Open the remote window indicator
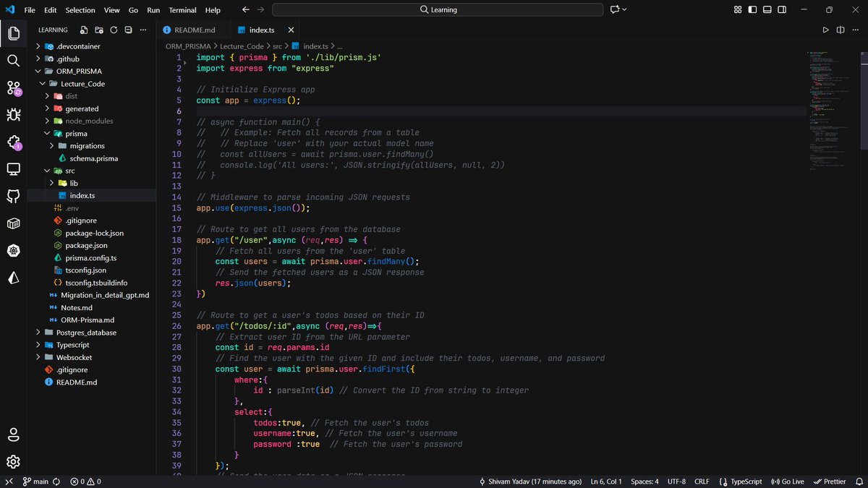The image size is (868, 488). (9, 481)
